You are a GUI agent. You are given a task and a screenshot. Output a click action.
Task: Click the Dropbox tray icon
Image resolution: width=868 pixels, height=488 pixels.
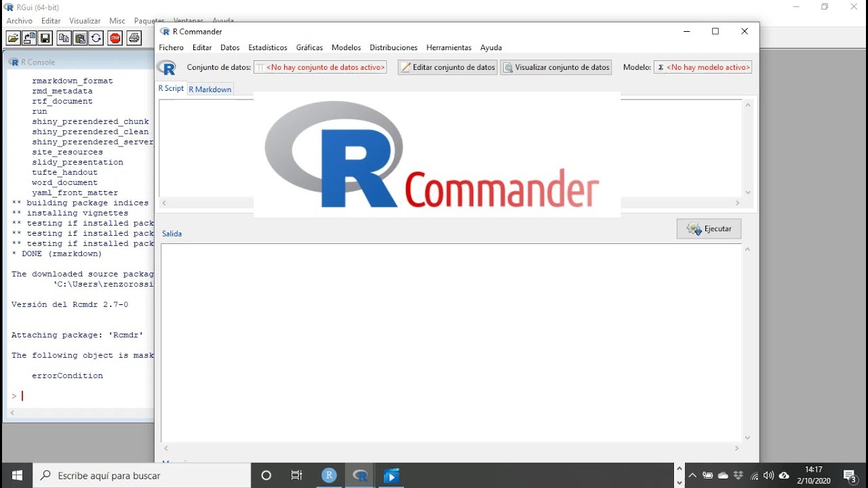pos(738,476)
